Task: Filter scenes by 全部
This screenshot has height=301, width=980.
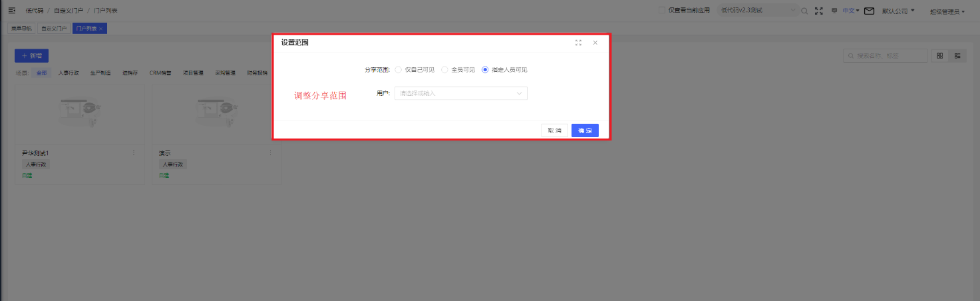Action: click(x=42, y=73)
